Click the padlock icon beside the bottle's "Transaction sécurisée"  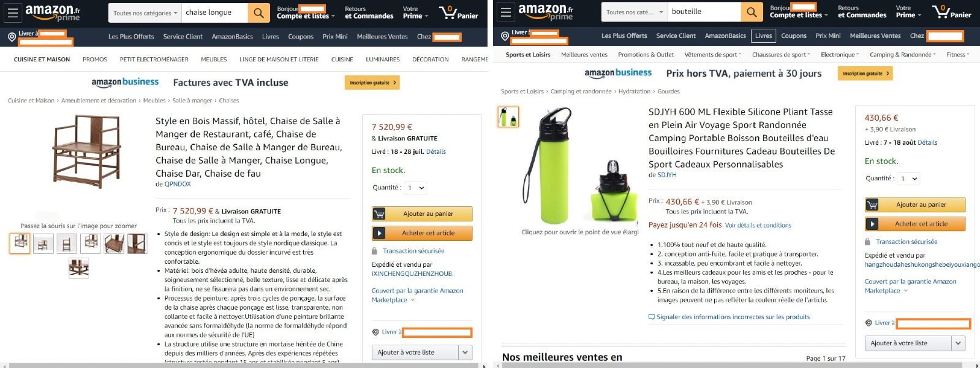point(867,242)
